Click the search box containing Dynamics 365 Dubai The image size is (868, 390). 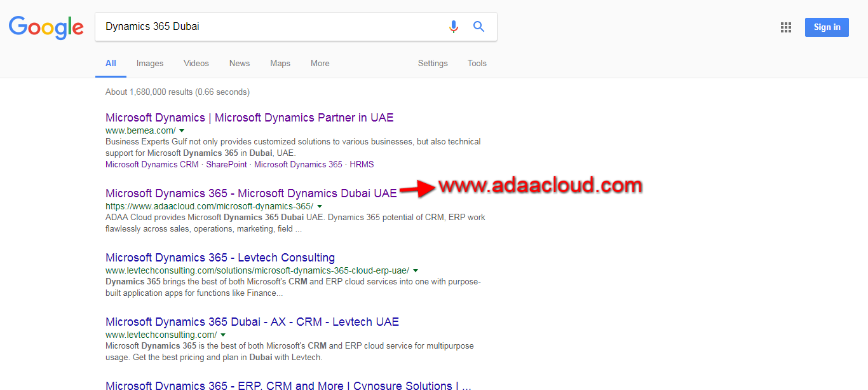(267, 27)
